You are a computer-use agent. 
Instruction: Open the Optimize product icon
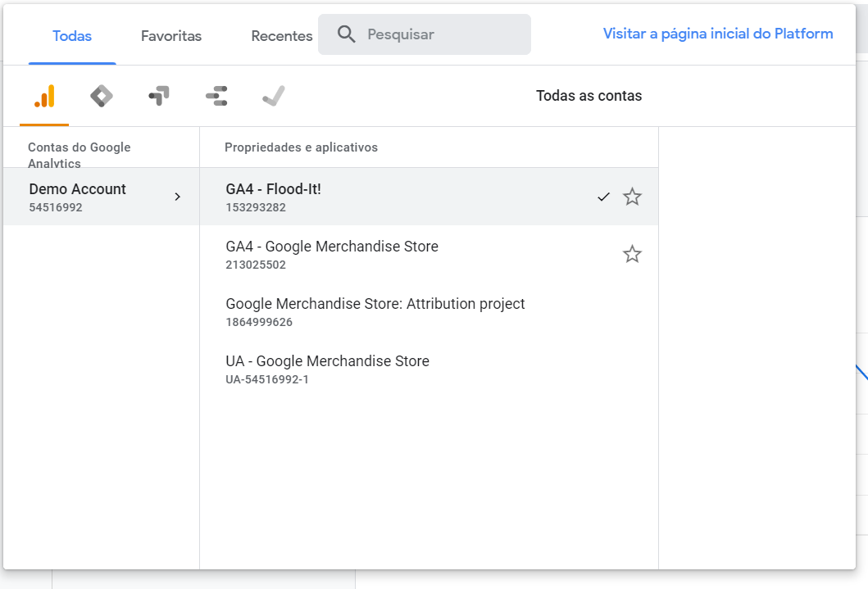(x=159, y=96)
